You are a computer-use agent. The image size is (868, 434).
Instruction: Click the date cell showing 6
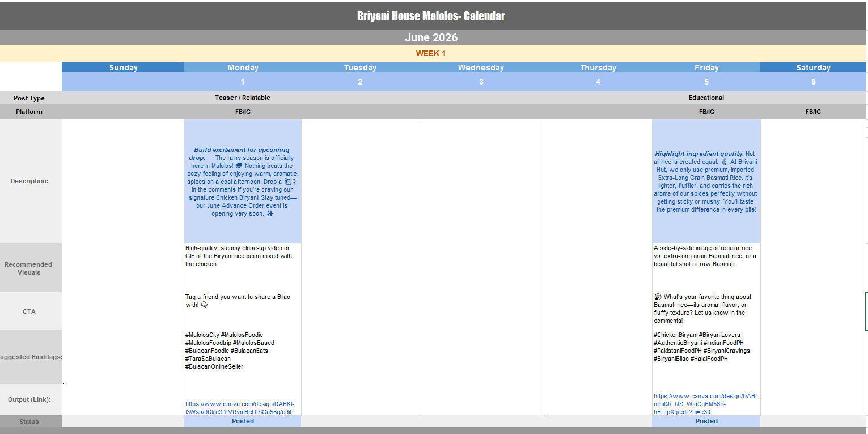(813, 82)
